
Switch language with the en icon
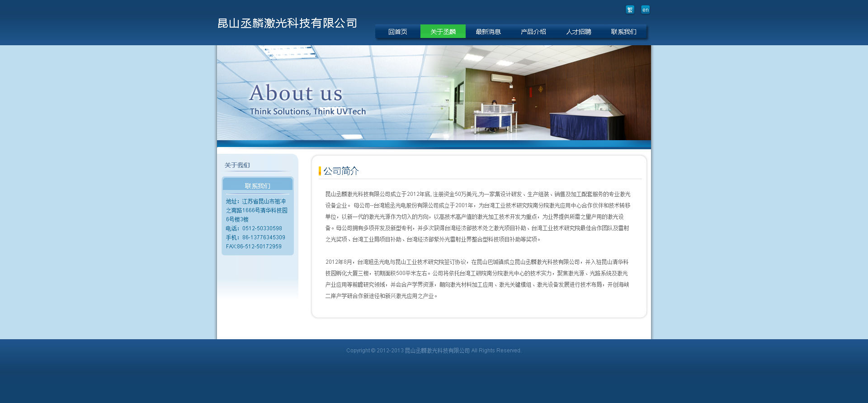(x=645, y=10)
